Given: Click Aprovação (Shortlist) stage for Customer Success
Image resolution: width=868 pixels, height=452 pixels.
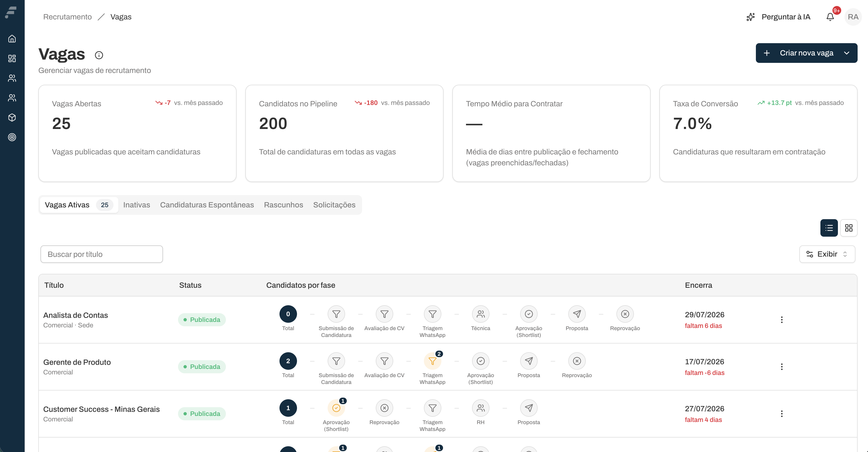Looking at the screenshot, I should 336,408.
